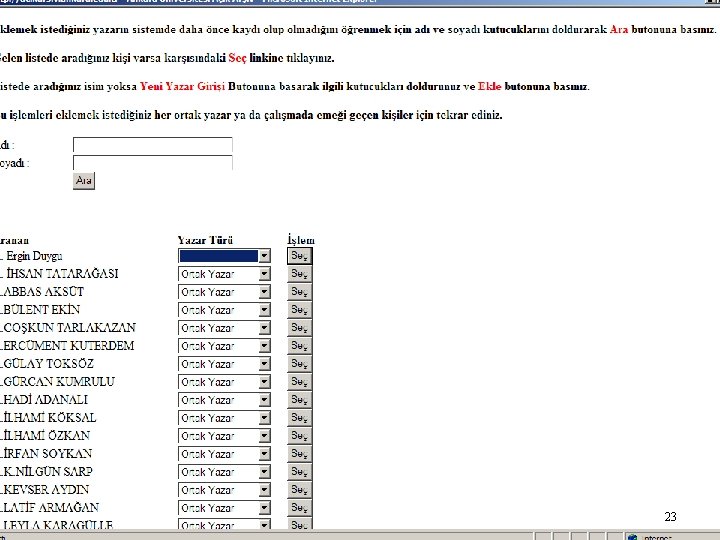Select the name K.NİLGÜN SARP in list
This screenshot has width=720, height=540.
pyautogui.click(x=48, y=472)
